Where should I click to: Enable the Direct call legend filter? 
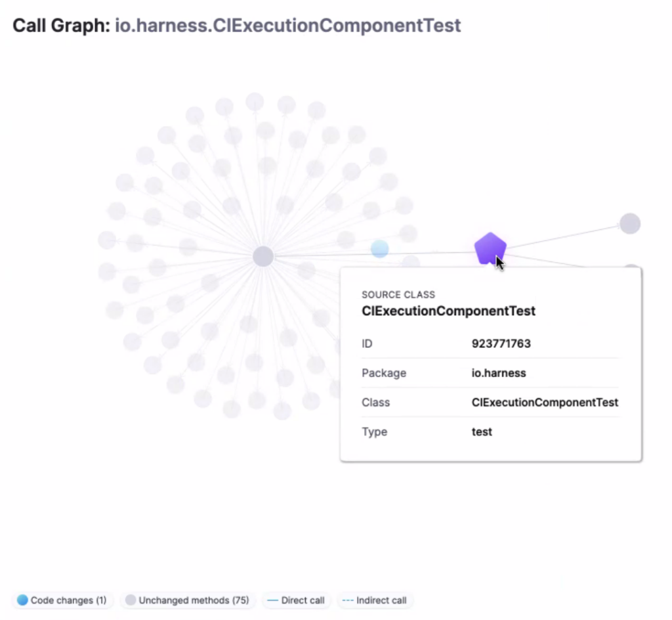coord(296,600)
